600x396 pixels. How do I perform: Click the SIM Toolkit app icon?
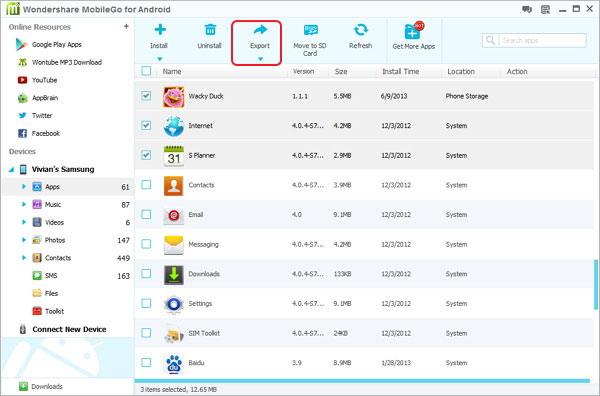click(173, 334)
